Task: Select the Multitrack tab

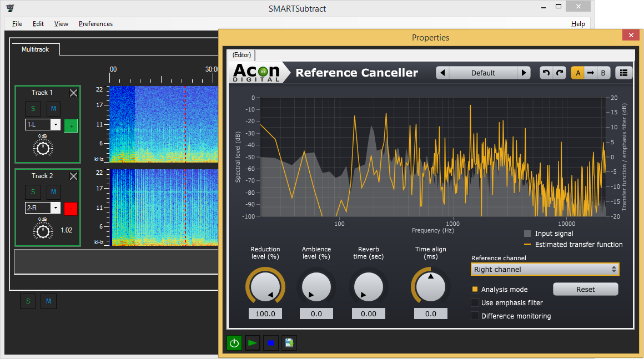Action: tap(36, 49)
